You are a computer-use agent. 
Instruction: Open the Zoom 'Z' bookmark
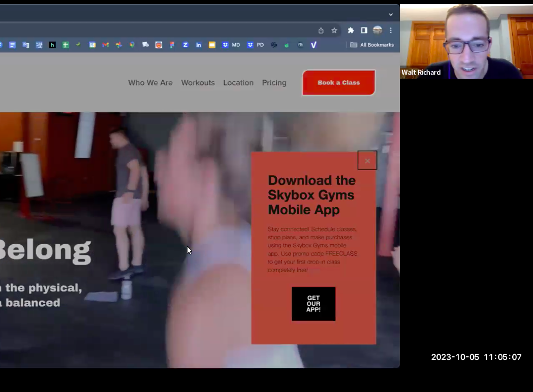(185, 45)
